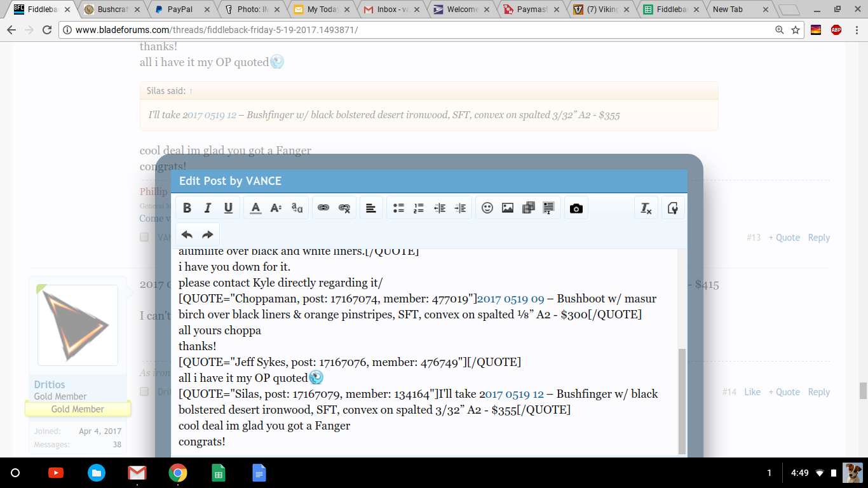Image resolution: width=868 pixels, height=488 pixels.
Task: Click Like on post #14
Action: click(752, 391)
